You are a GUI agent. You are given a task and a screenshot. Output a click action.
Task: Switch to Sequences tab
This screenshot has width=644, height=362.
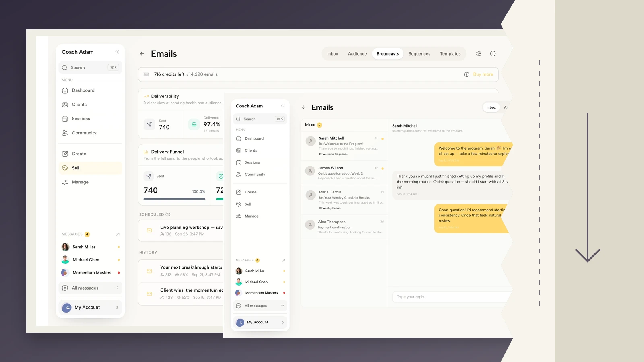(x=419, y=53)
